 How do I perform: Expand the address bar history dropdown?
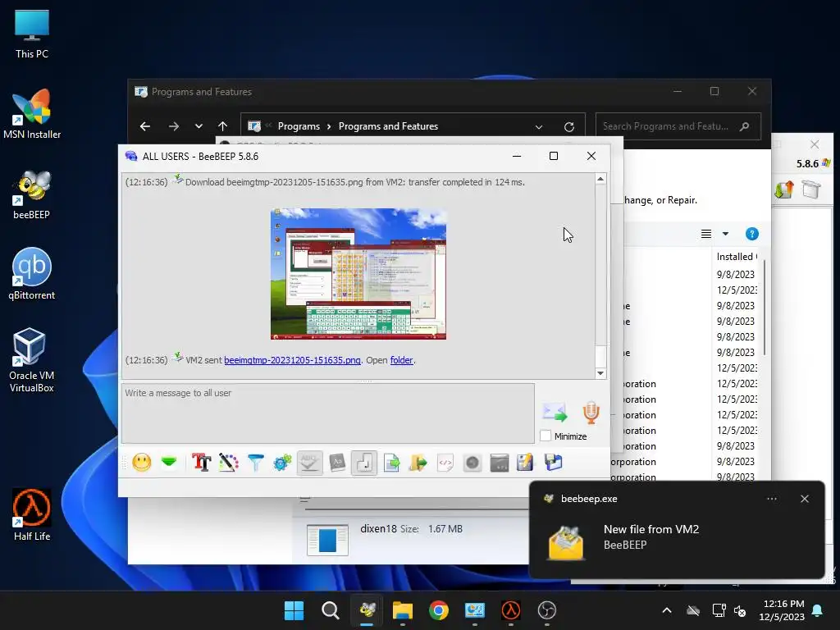539,127
